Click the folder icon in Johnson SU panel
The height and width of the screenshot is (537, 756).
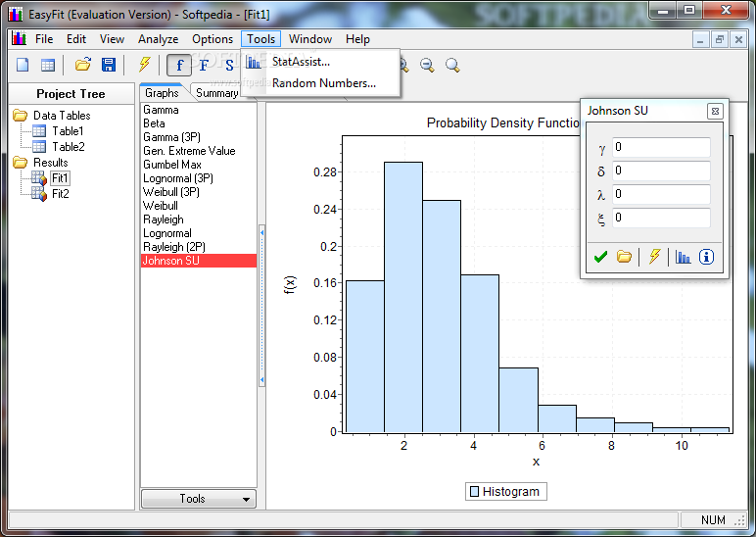pos(624,257)
